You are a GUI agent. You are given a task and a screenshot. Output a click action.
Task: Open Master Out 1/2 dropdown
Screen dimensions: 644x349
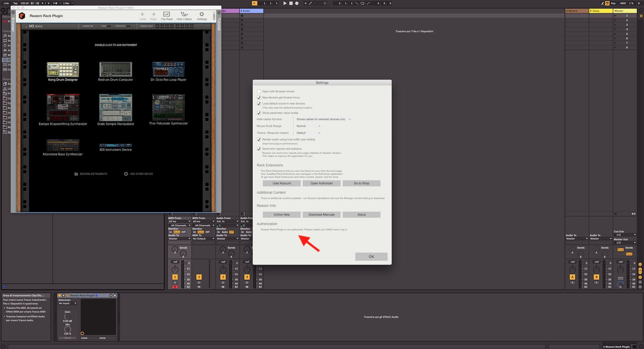(625, 243)
